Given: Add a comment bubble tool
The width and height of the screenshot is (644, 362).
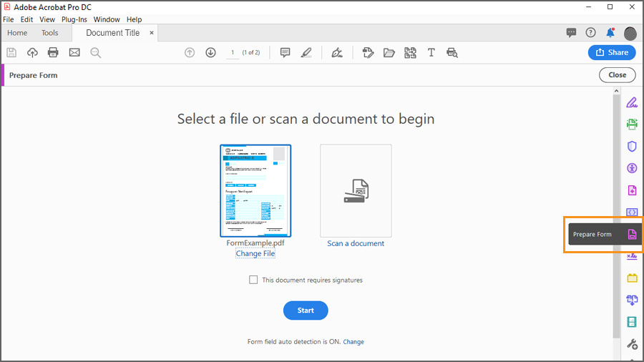Looking at the screenshot, I should [x=285, y=52].
